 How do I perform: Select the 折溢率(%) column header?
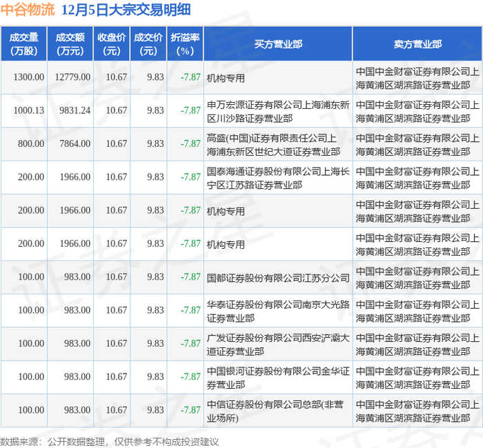point(185,44)
